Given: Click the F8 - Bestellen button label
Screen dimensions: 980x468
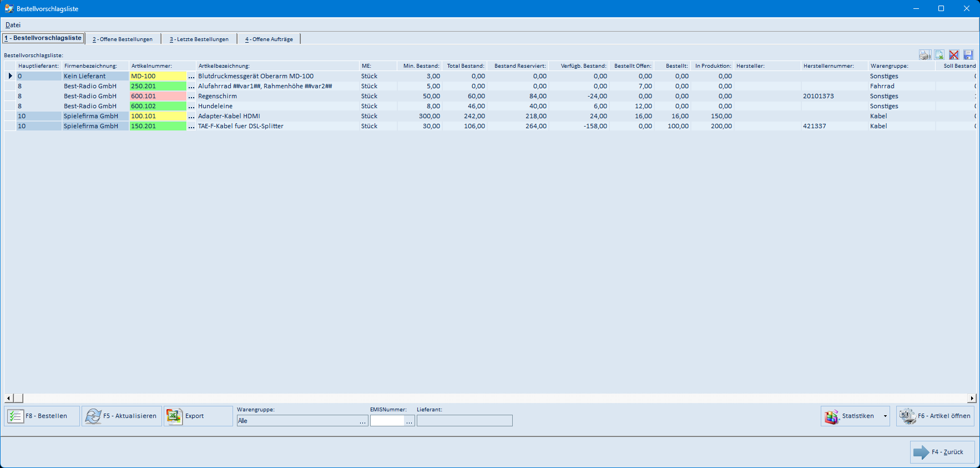Looking at the screenshot, I should [x=46, y=416].
